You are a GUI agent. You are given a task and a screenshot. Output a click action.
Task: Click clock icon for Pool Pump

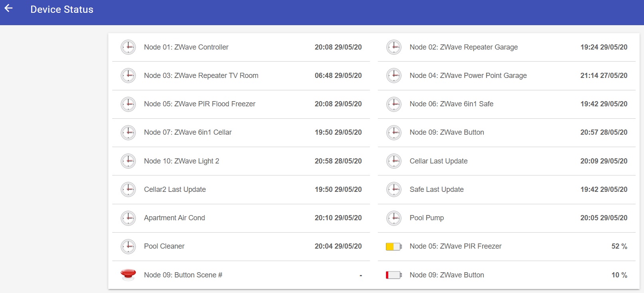tap(394, 218)
